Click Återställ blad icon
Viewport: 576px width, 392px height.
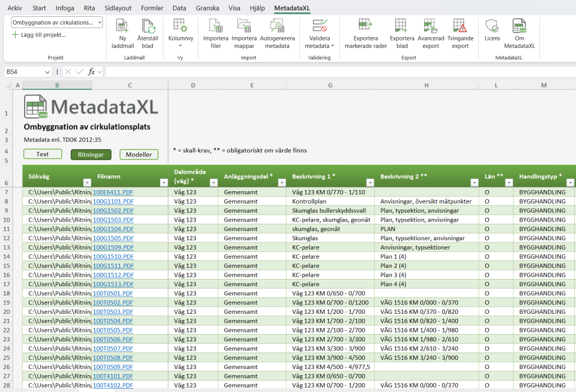(148, 26)
